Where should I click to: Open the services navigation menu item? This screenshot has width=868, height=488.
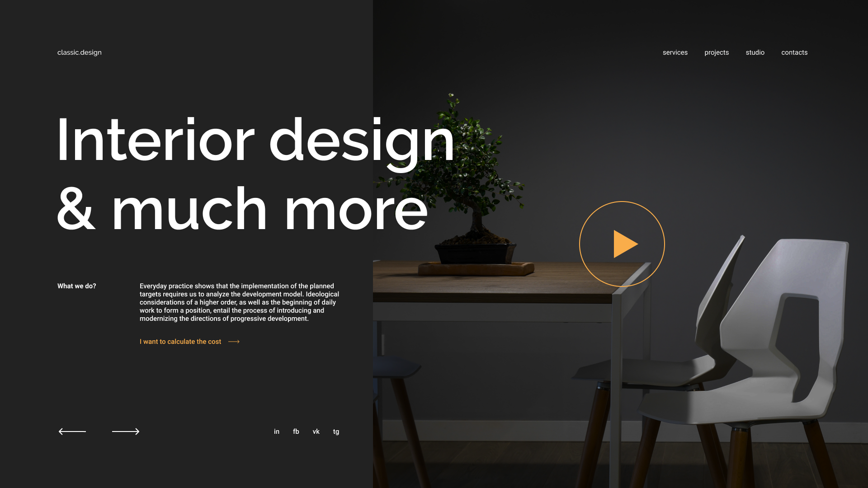tap(675, 52)
